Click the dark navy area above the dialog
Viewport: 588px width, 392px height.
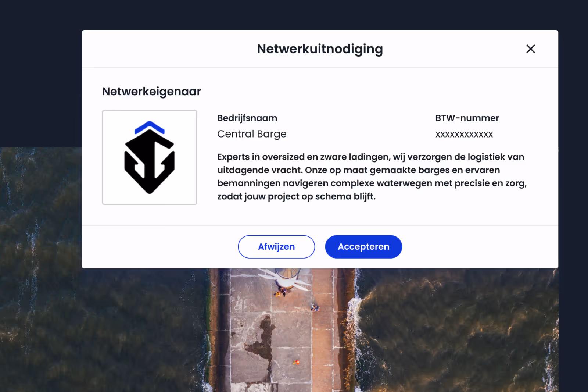294,15
